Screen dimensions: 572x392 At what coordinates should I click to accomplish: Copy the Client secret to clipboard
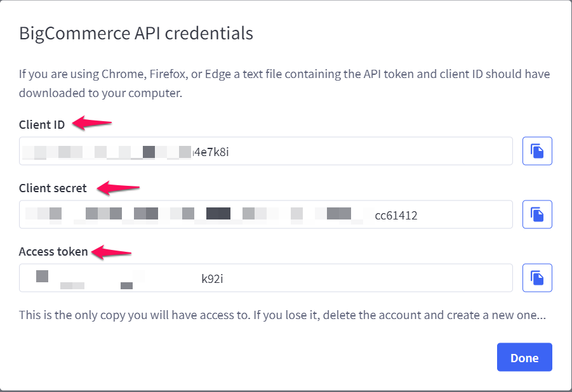[x=537, y=214]
